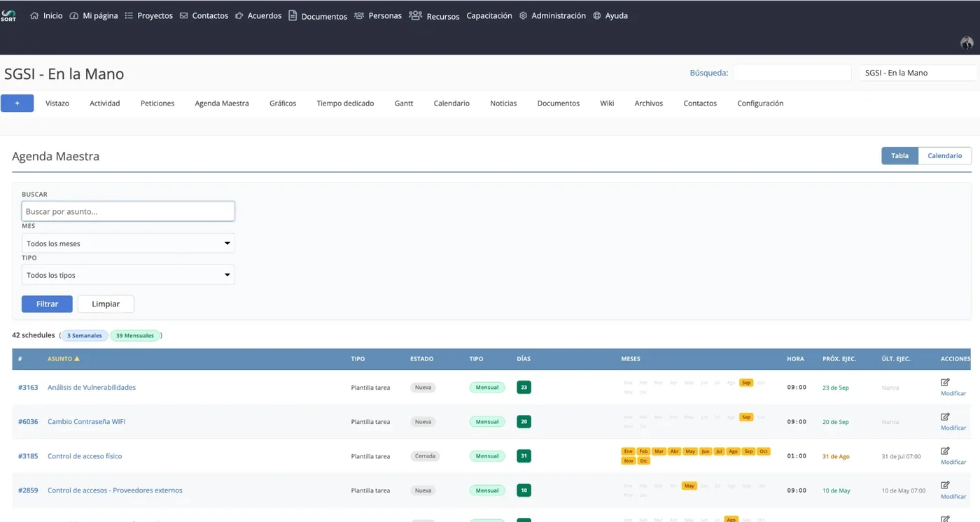Click edit icon for Control de accesos - Proveedores externos
Viewport: 980px width, 522px height.
click(945, 485)
